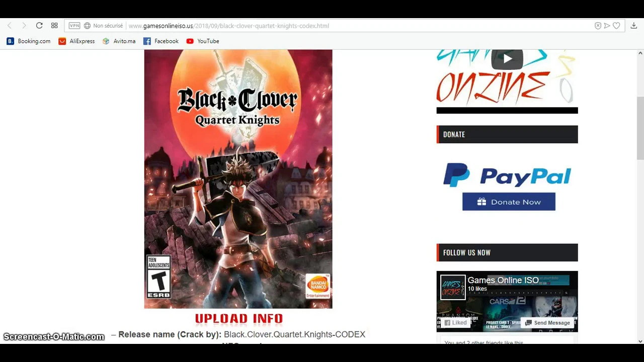Click the "Non sécurisé" security label
Image resolution: width=644 pixels, height=362 pixels.
[108, 26]
